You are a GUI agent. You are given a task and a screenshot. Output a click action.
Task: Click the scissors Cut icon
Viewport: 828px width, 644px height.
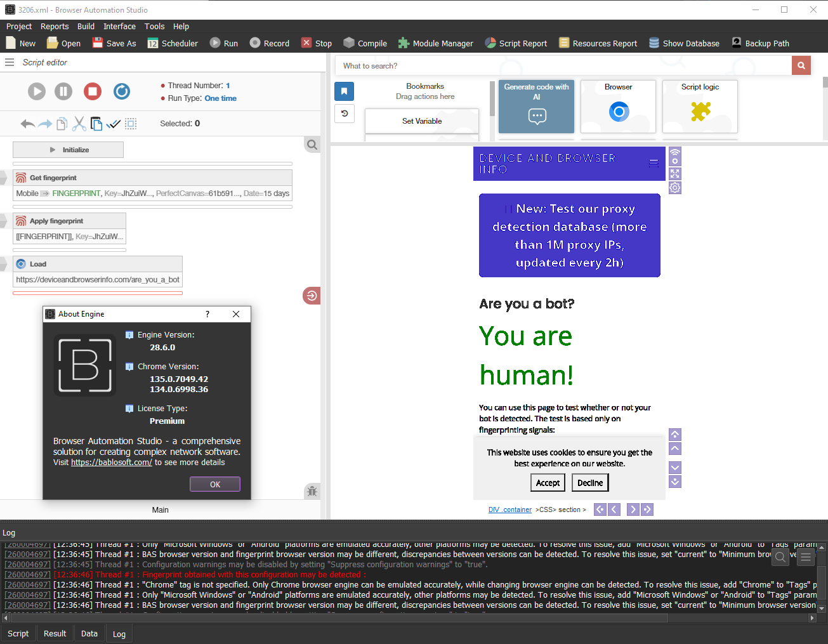click(x=79, y=124)
